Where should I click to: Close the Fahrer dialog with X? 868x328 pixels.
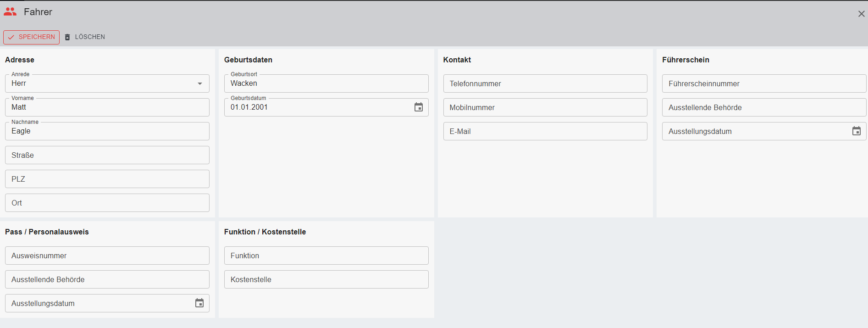click(x=861, y=14)
